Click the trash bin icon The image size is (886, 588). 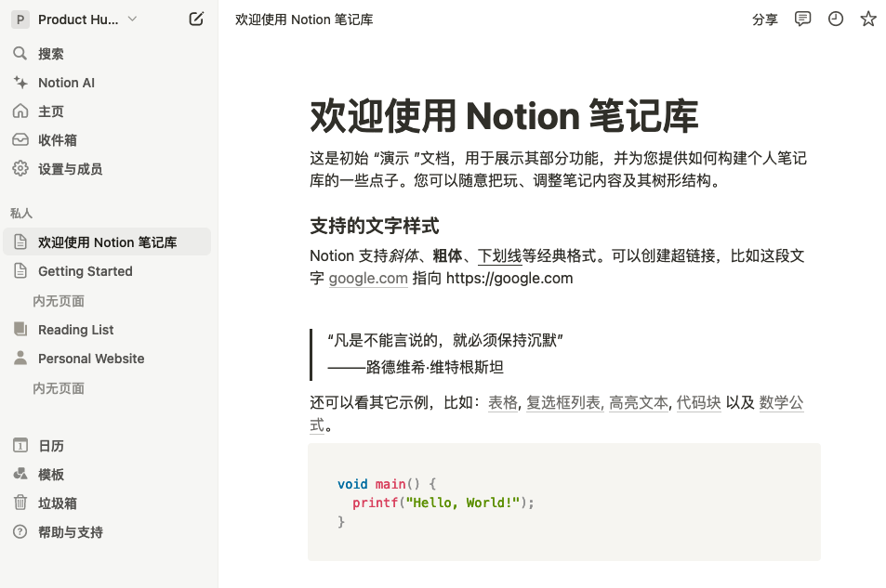click(20, 503)
